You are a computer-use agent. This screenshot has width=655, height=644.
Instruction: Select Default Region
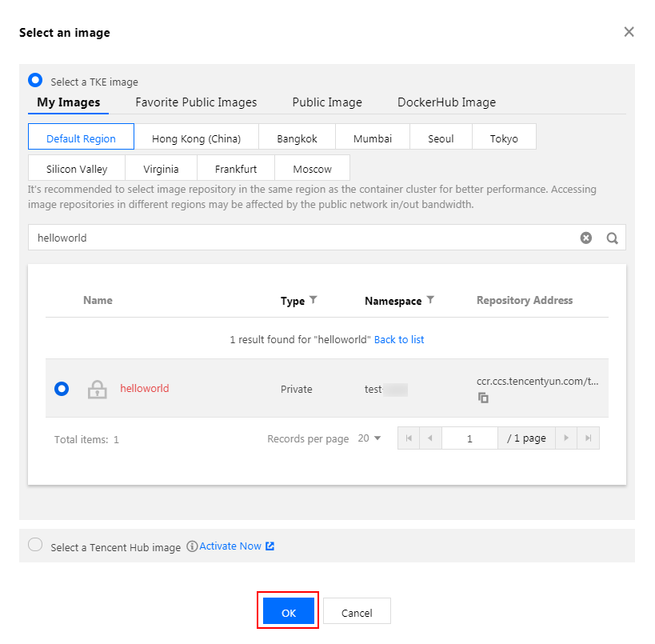pos(81,136)
